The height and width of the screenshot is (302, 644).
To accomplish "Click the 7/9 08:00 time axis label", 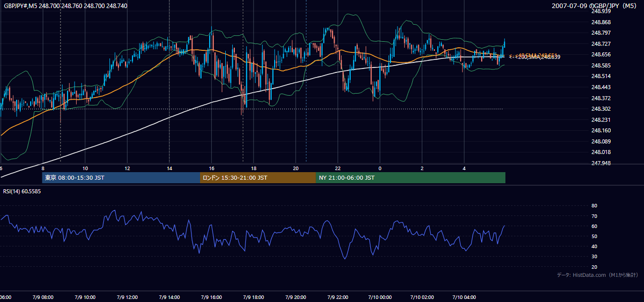I will click(x=43, y=297).
